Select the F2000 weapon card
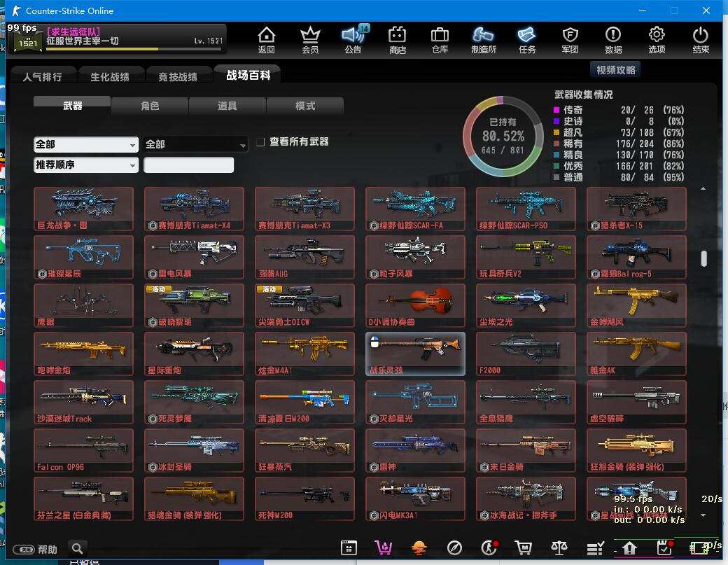This screenshot has height=565, width=728. click(x=526, y=354)
